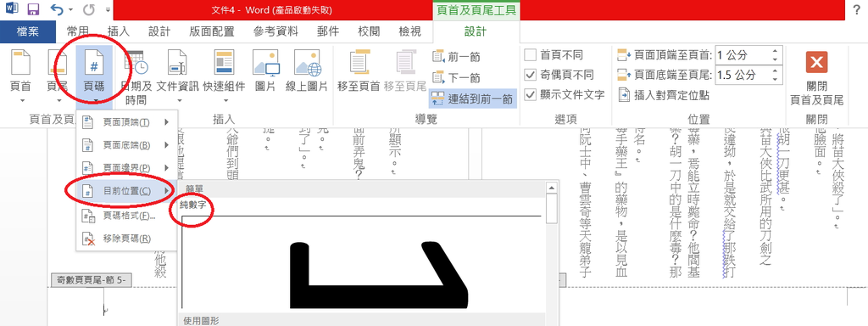Expand the 頁尾 dropdown arrow
The image size is (868, 326).
coord(58,101)
